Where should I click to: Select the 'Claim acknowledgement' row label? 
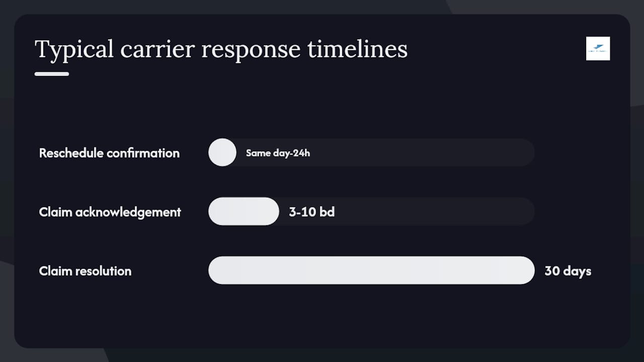coord(110,212)
